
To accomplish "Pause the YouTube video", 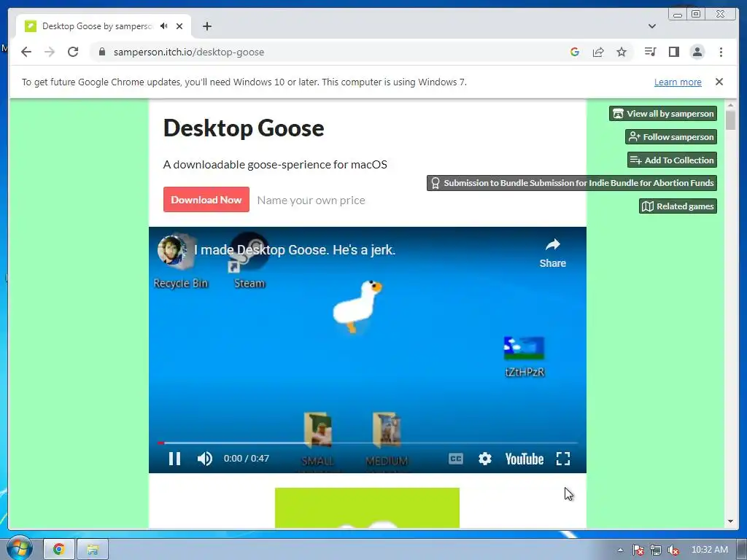I will click(174, 459).
